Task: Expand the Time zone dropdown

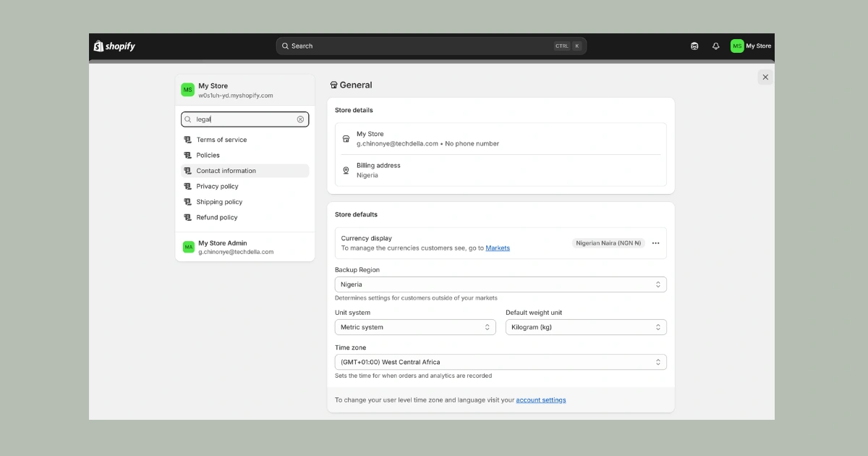Action: click(500, 362)
